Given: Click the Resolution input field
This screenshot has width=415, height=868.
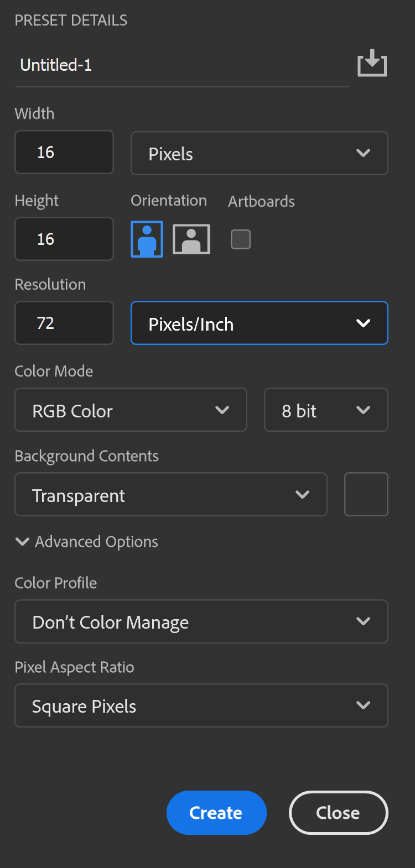Looking at the screenshot, I should 64,323.
